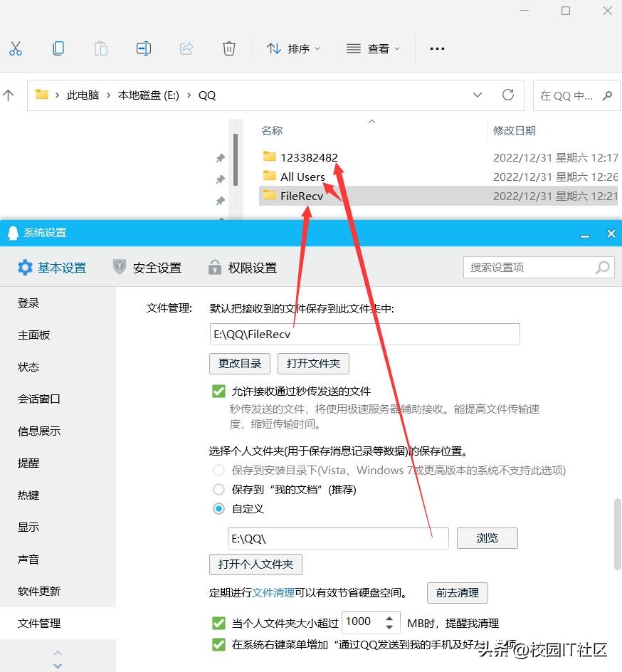This screenshot has height=672, width=622.
Task: Select 保存到"我的文档"(推荐) option
Action: (x=218, y=489)
